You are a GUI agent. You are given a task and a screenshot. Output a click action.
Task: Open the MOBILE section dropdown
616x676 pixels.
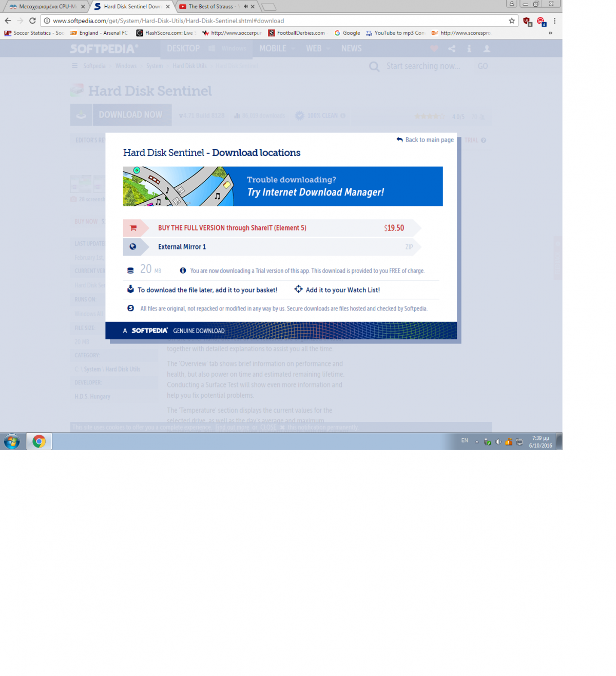(277, 48)
